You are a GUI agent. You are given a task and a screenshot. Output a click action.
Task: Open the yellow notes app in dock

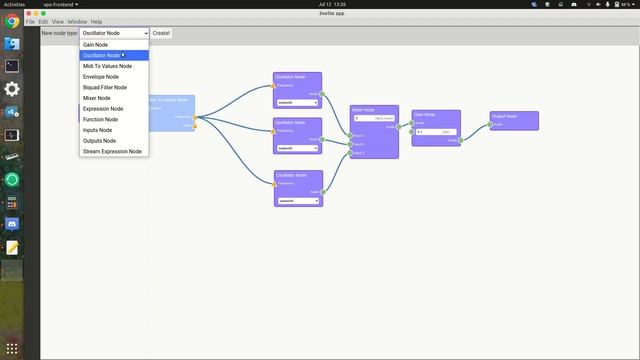point(12,247)
